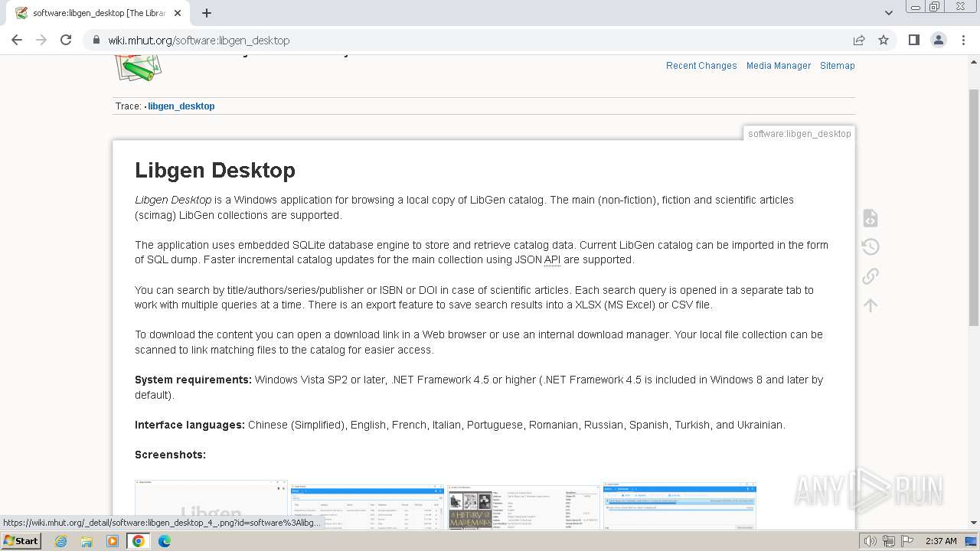The image size is (980, 551).
Task: Click the Back to top arrow icon
Action: coord(871,305)
